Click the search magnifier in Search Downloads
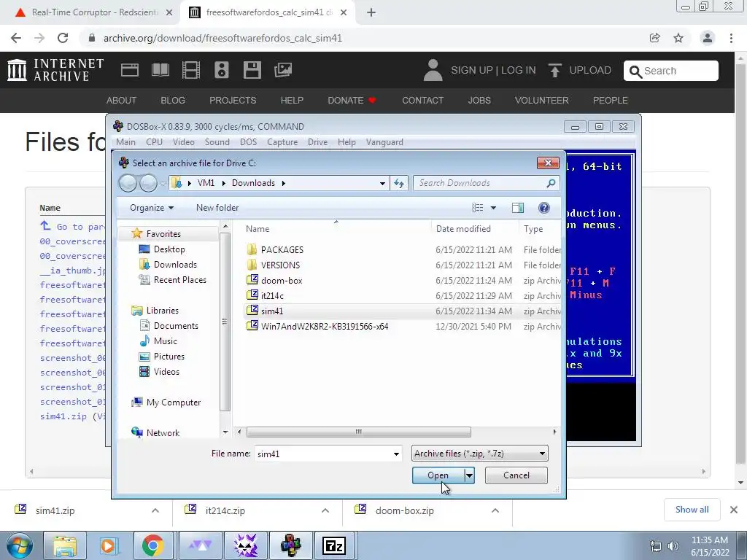Viewport: 747px width, 560px height. [x=551, y=183]
